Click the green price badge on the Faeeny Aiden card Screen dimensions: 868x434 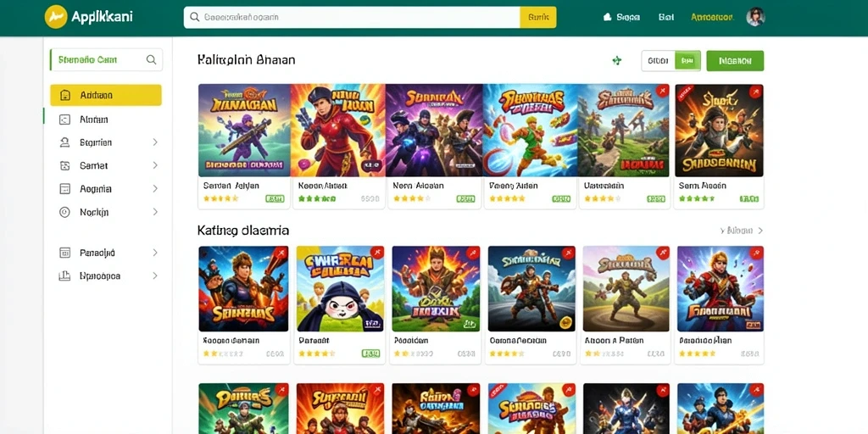(561, 198)
